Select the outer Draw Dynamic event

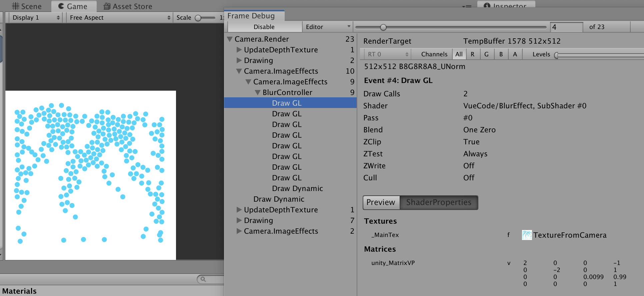point(290,199)
